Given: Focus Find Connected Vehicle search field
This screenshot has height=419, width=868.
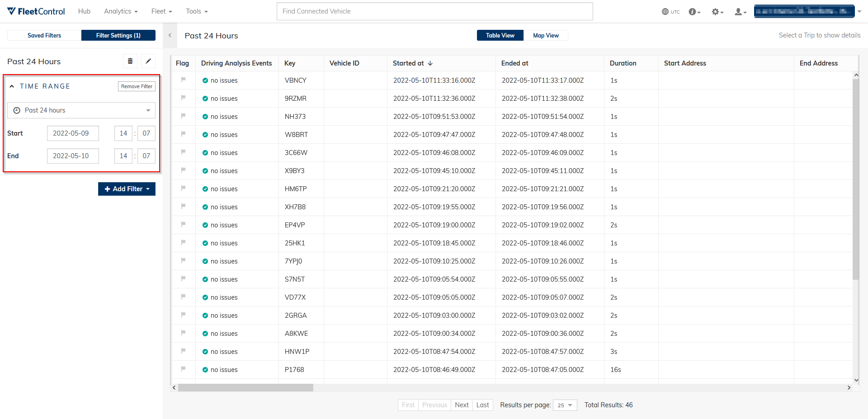Looking at the screenshot, I should click(x=434, y=11).
